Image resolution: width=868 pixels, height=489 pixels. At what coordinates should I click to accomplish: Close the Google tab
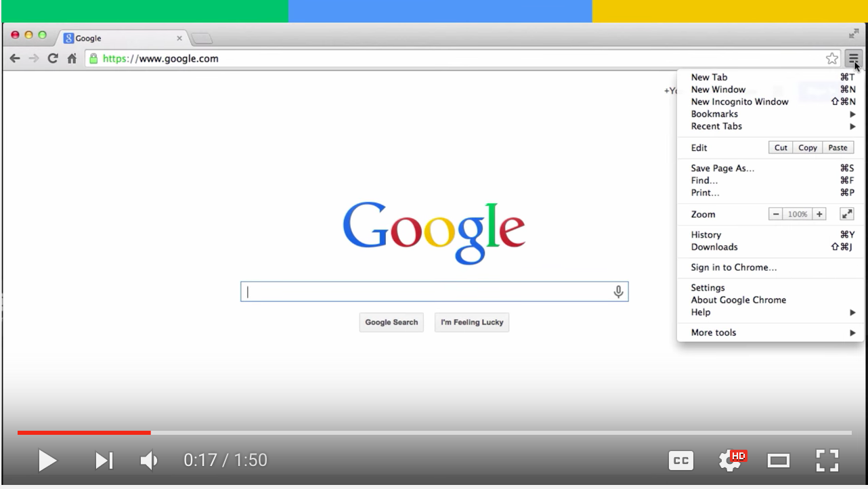coord(179,39)
